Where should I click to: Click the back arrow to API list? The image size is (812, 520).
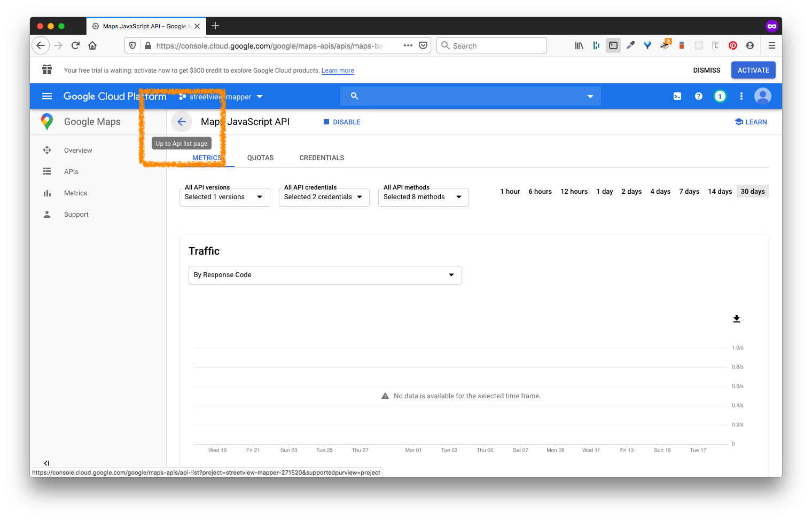(x=182, y=122)
